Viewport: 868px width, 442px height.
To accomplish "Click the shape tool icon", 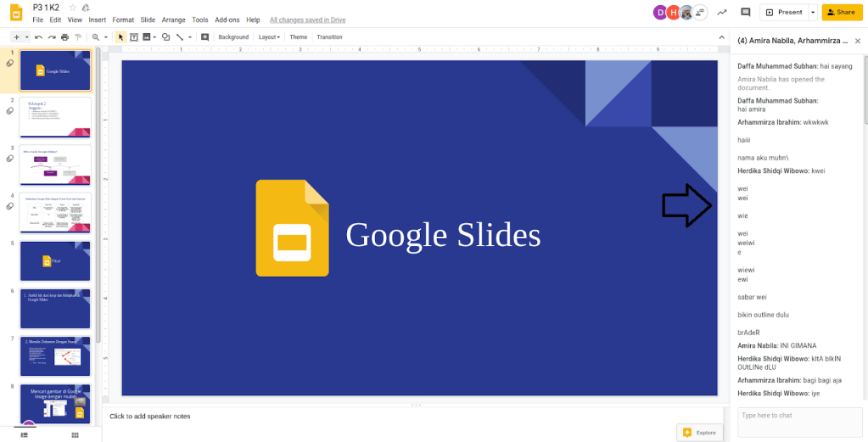I will pos(165,37).
